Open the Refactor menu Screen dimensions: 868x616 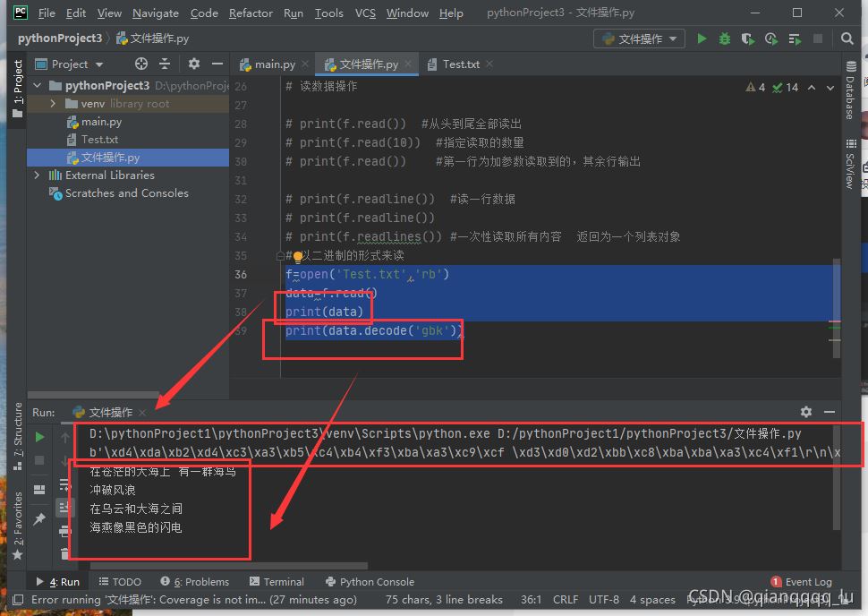coord(251,13)
